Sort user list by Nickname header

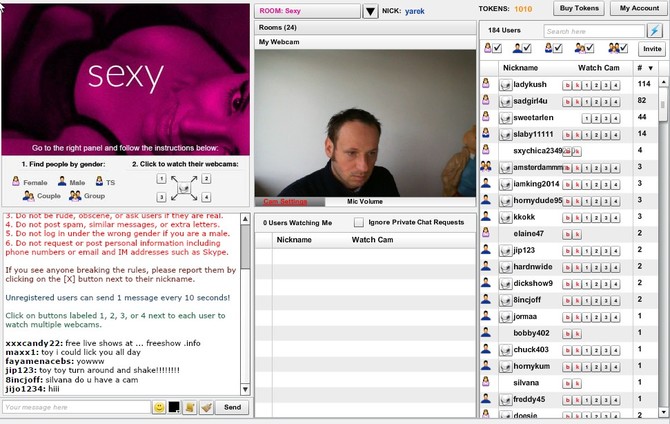click(x=520, y=68)
